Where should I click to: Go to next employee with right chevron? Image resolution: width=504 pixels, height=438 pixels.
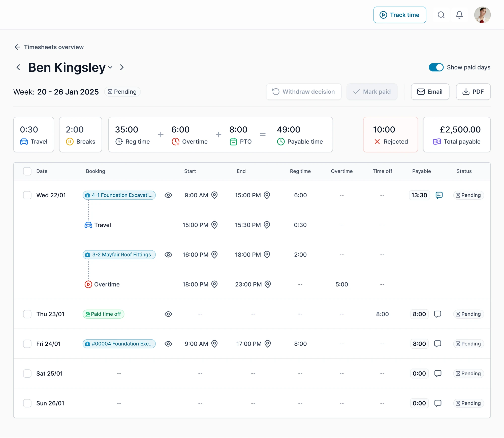click(x=122, y=67)
